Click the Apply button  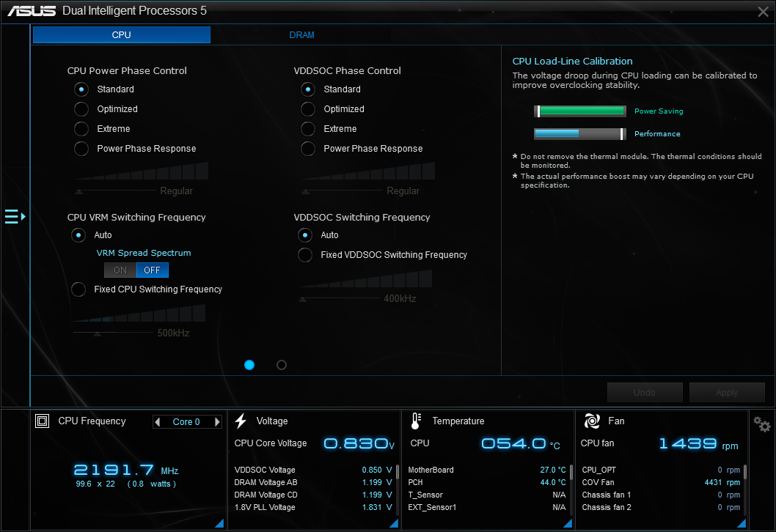pos(727,393)
